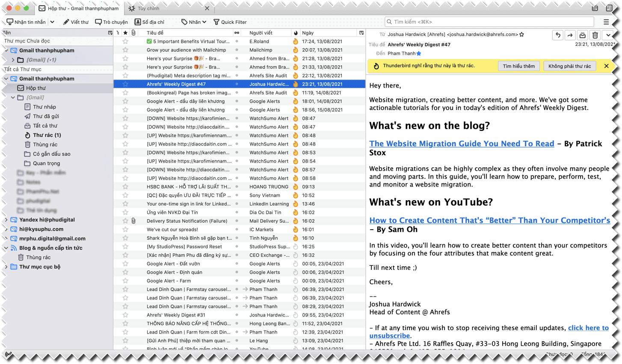This screenshot has width=622, height=364.
Task: Open the Thư nháp drafts folder
Action: (x=57, y=107)
